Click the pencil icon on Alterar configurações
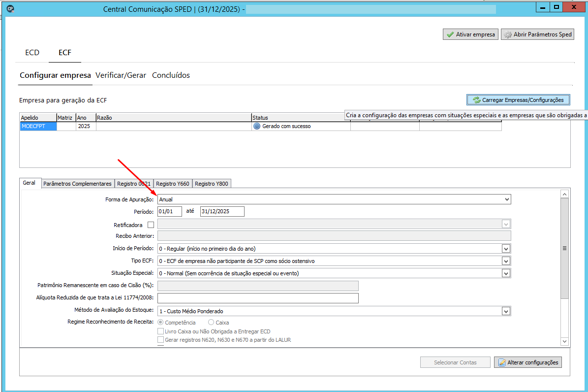The image size is (588, 392). (502, 362)
